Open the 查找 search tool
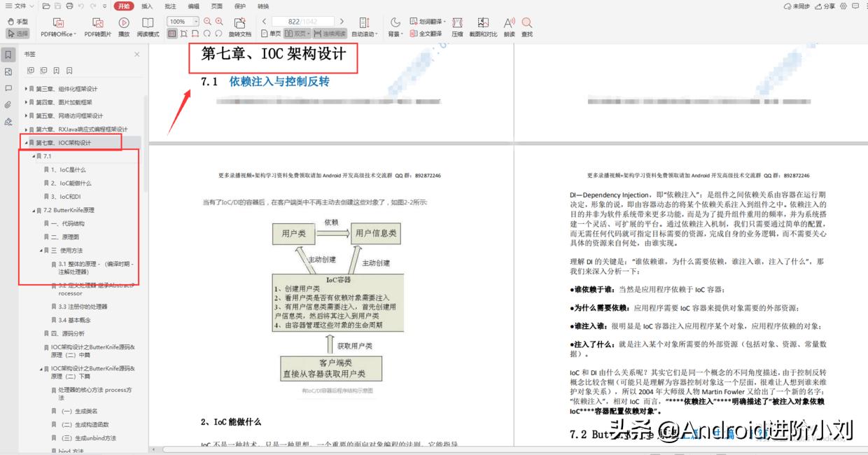The height and width of the screenshot is (455, 868). coord(527,28)
